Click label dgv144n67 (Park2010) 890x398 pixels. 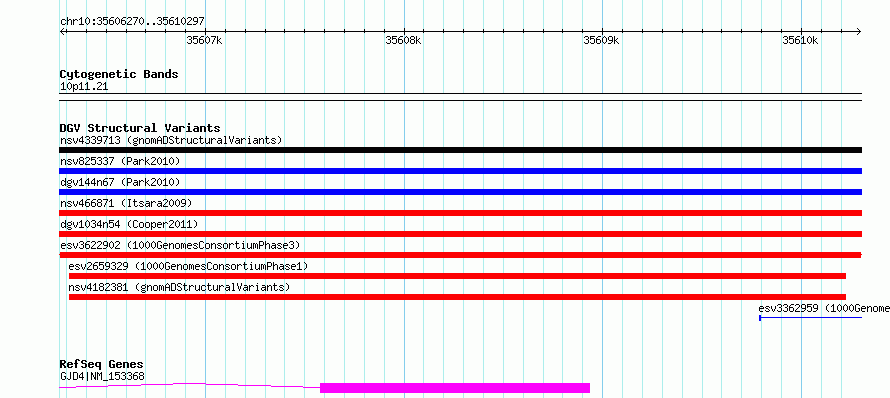[120, 182]
